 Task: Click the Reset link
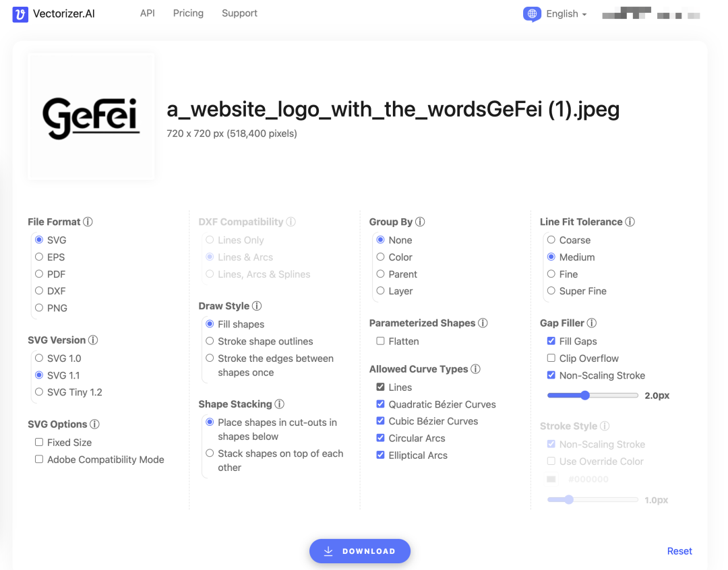click(679, 551)
